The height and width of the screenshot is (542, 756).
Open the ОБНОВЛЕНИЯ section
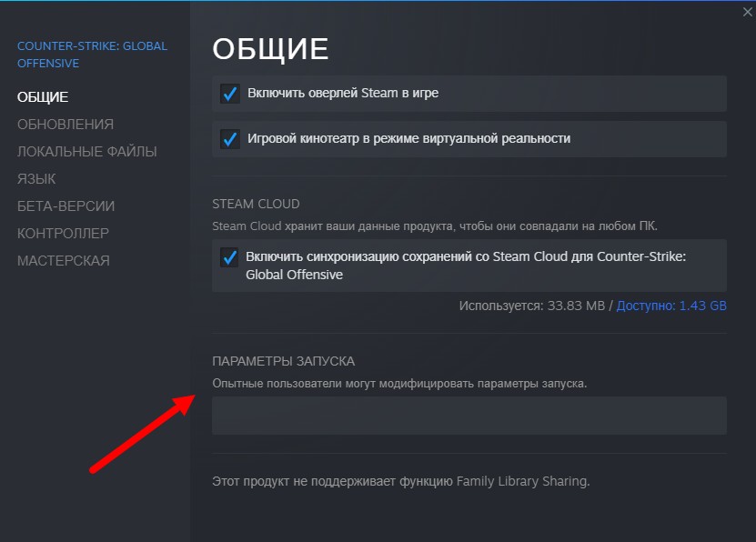66,125
